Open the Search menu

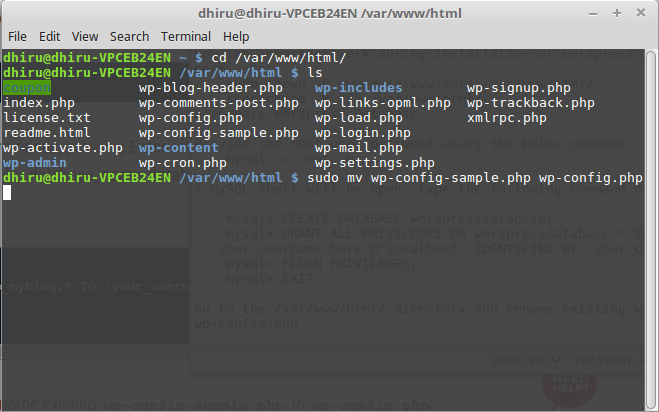[129, 37]
